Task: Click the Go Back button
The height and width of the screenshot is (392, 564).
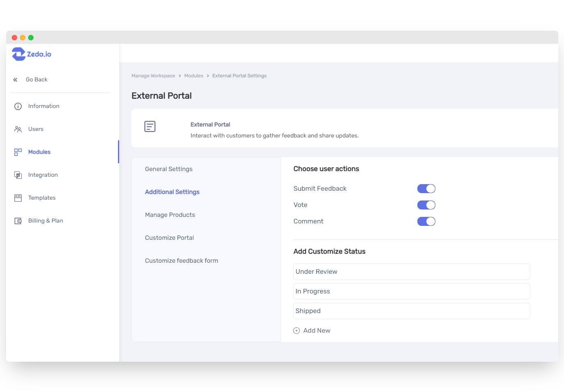Action: click(x=36, y=79)
